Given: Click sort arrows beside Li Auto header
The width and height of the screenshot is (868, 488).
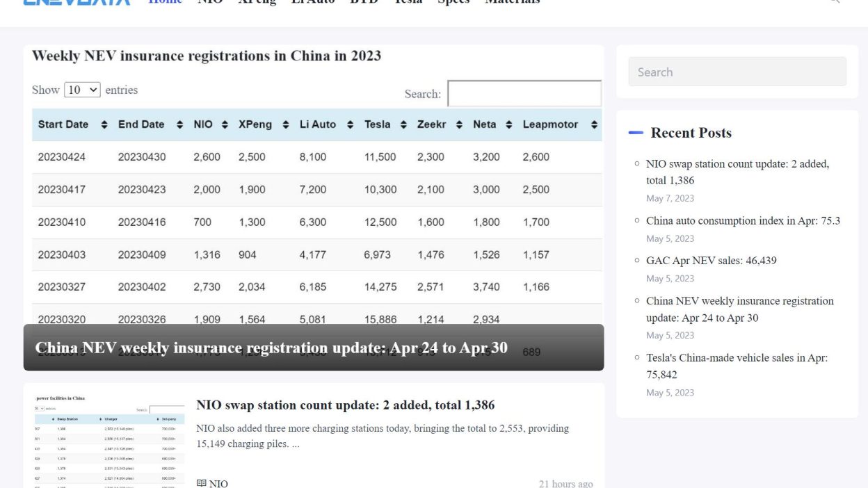Looking at the screenshot, I should click(x=351, y=124).
